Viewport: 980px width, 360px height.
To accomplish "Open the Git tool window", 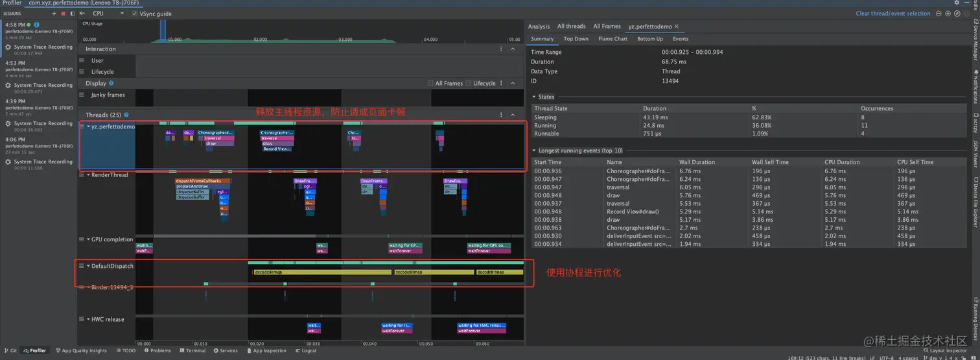I will 10,350.
